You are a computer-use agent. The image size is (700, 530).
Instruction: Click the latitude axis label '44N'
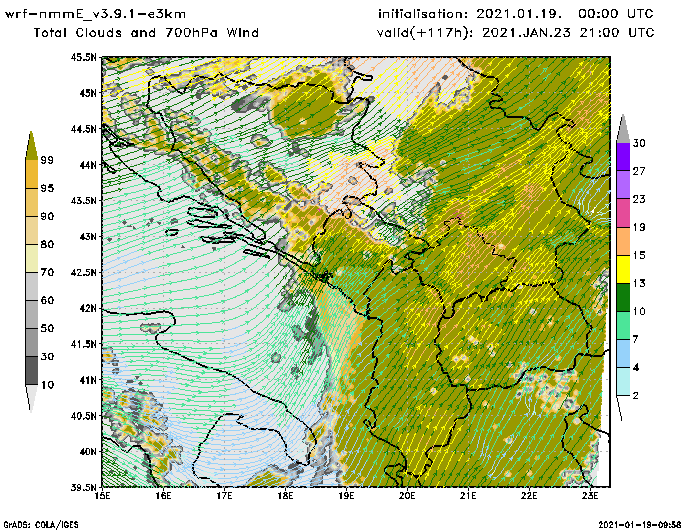[88, 165]
